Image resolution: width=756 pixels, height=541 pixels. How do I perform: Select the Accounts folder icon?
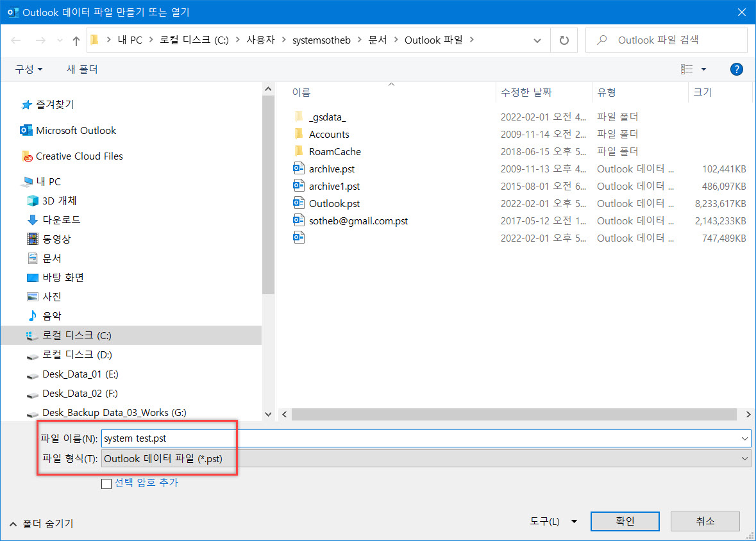pos(298,133)
